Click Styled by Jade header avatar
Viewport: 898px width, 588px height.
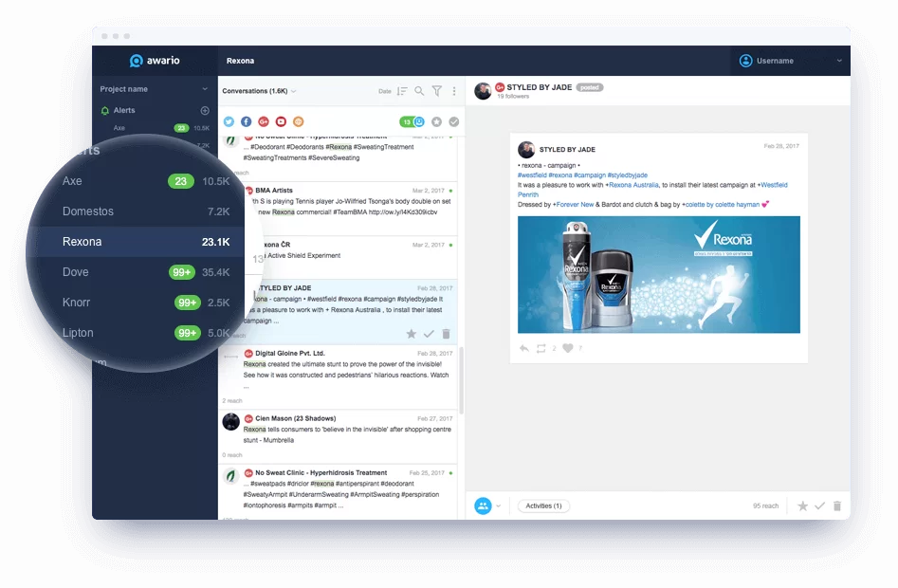point(483,90)
